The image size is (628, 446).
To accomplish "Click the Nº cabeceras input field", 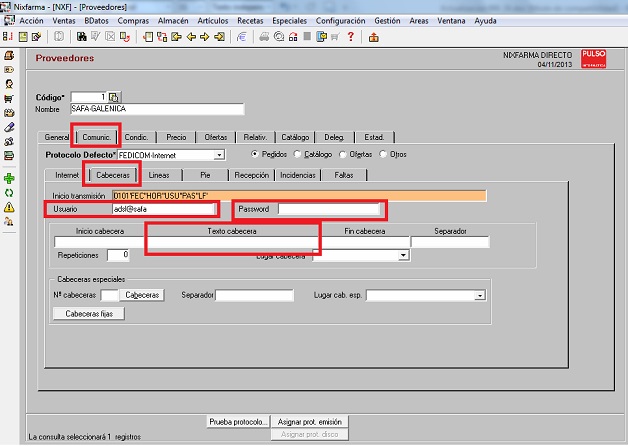I will click(x=110, y=295).
